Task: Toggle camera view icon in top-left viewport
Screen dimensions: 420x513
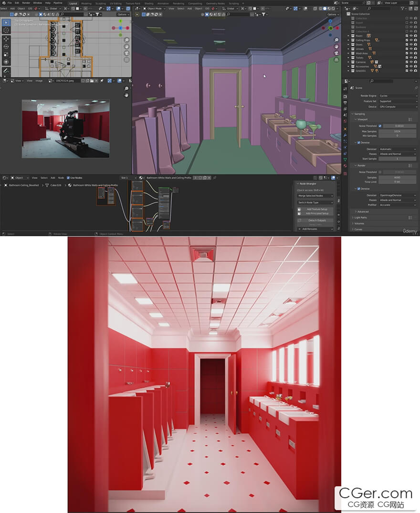Action: coord(126,53)
